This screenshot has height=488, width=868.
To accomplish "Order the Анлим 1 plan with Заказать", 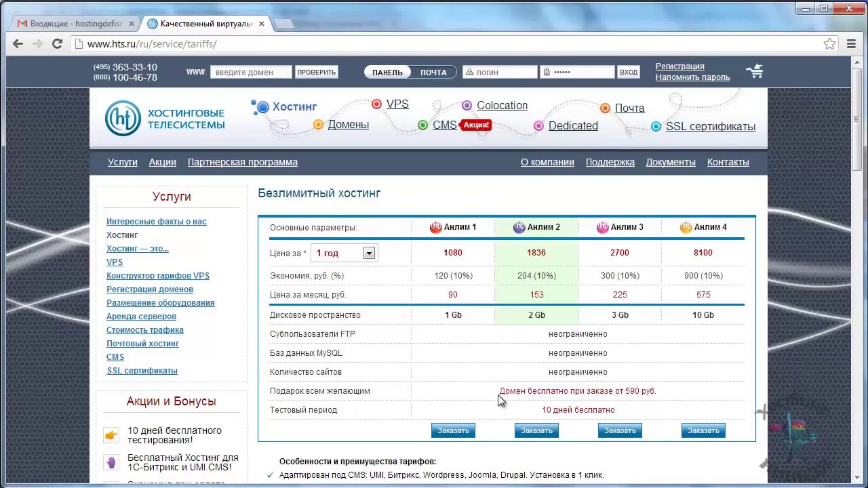I will click(x=453, y=430).
